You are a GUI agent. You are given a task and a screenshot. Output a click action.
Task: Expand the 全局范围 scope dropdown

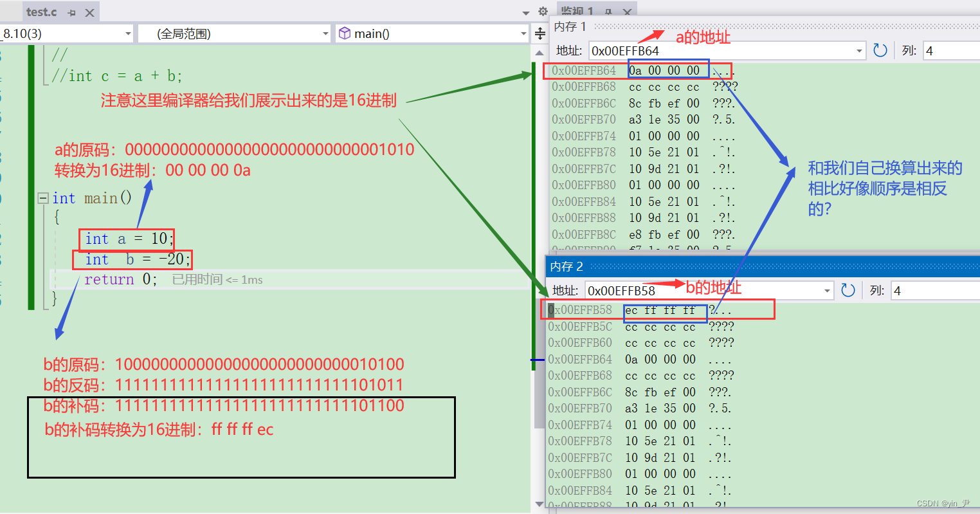coord(325,33)
